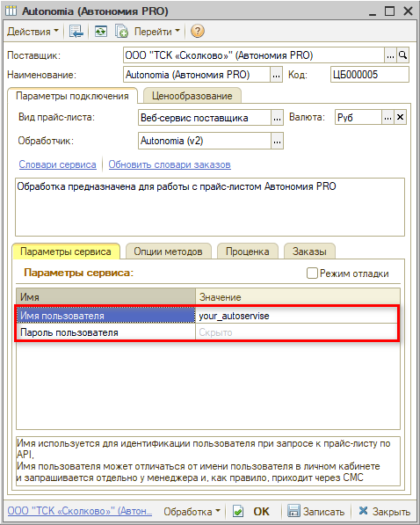Viewport: 420px width, 525px height.
Task: Open the Словари сервиса link
Action: click(58, 164)
